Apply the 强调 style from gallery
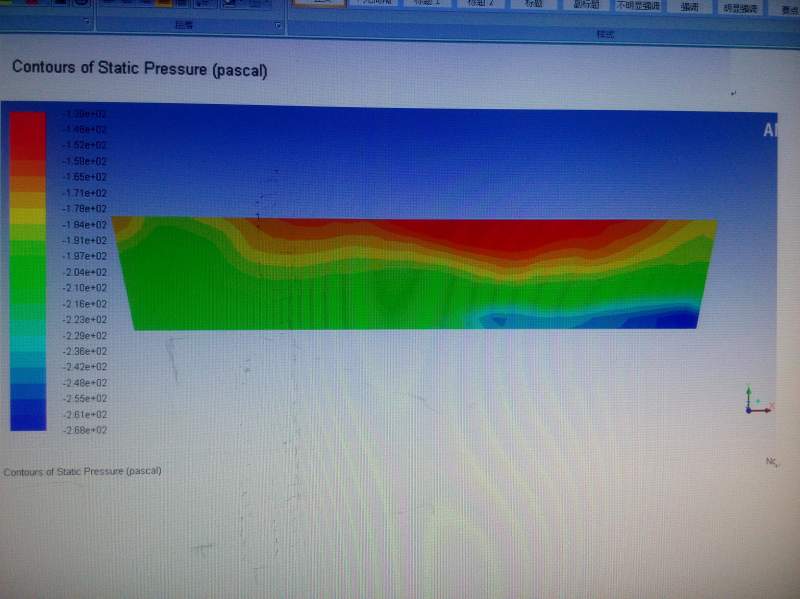Viewport: 800px width, 599px height. pyautogui.click(x=689, y=7)
